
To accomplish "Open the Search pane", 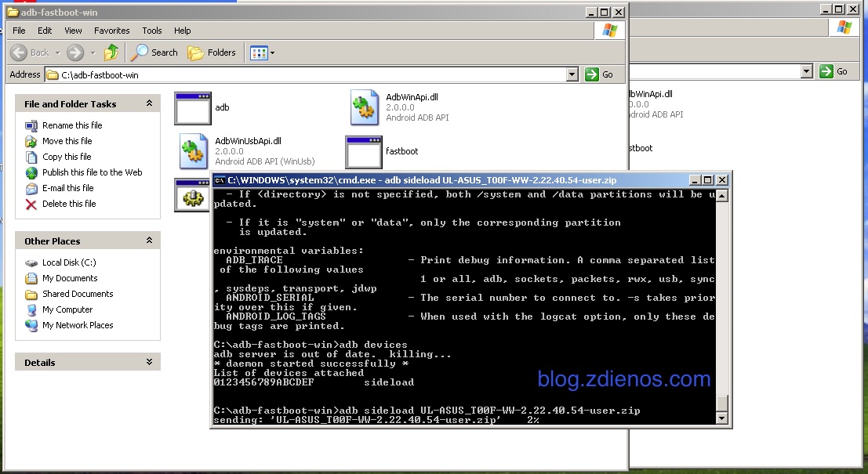I will [154, 52].
